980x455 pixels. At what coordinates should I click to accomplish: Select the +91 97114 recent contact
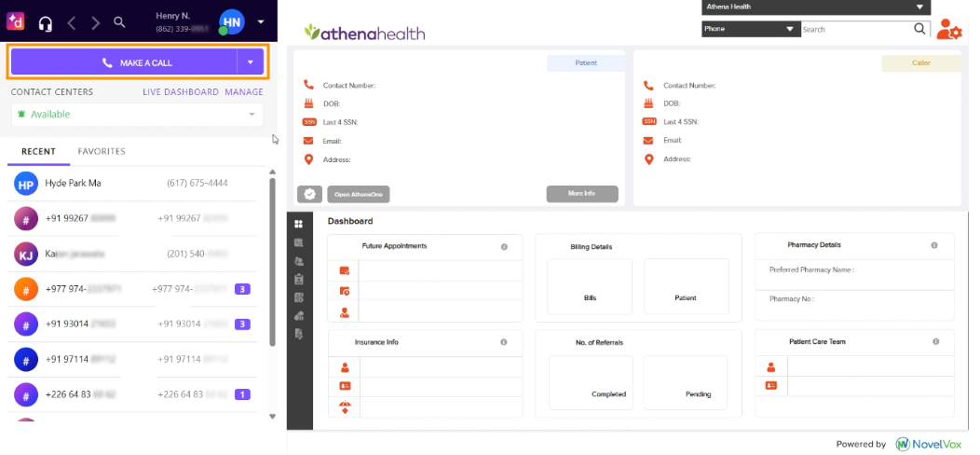(132, 359)
